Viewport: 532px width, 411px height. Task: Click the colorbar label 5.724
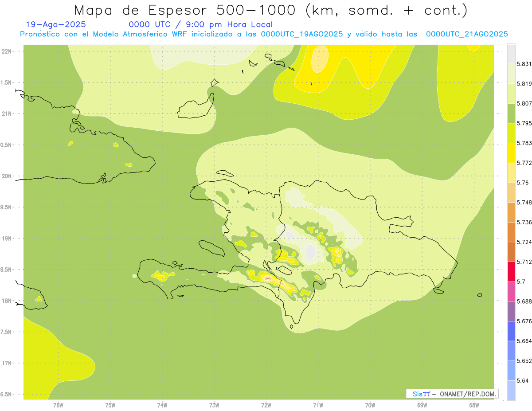point(524,242)
